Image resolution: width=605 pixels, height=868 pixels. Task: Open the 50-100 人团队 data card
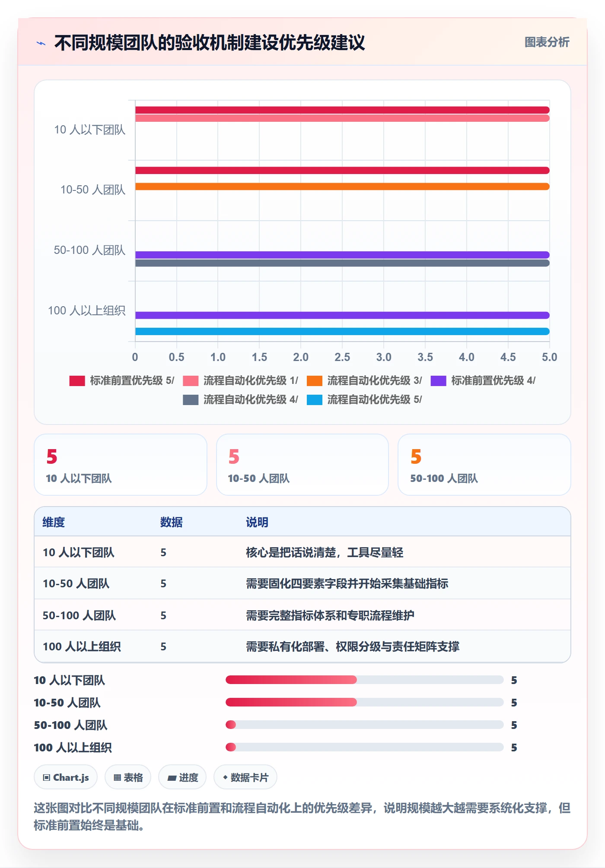point(484,465)
